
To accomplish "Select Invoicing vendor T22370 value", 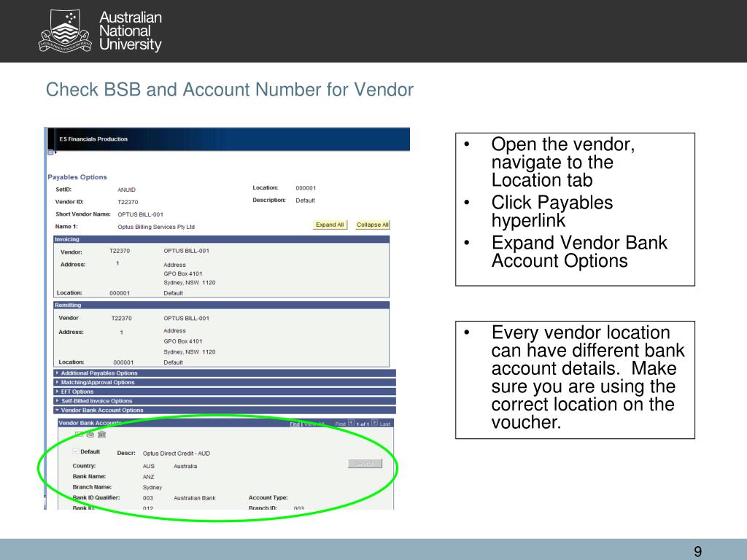I will pyautogui.click(x=120, y=251).
